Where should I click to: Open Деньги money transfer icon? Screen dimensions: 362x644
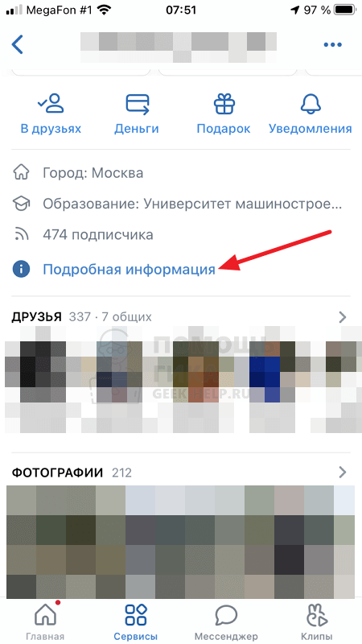coord(137,103)
